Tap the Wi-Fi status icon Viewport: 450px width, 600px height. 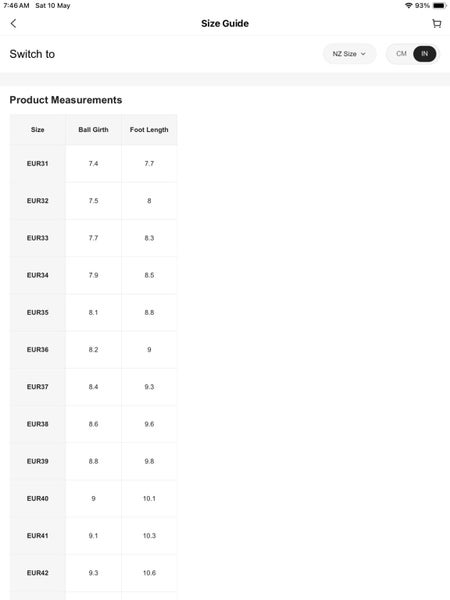point(409,5)
